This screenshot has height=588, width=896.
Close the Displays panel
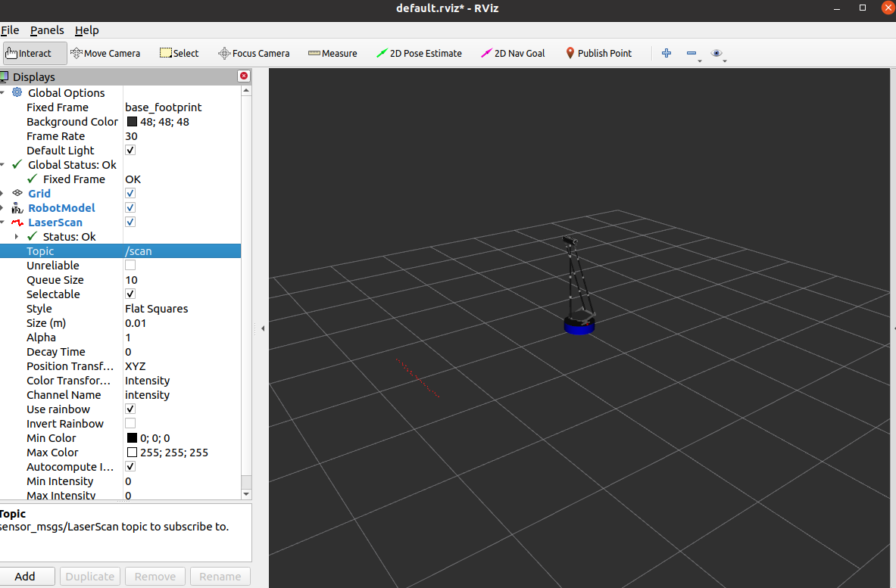[244, 76]
